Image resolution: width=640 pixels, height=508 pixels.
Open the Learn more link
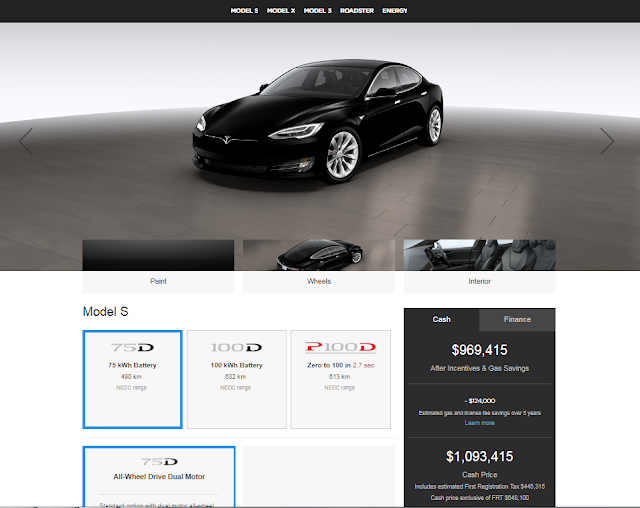[x=480, y=423]
